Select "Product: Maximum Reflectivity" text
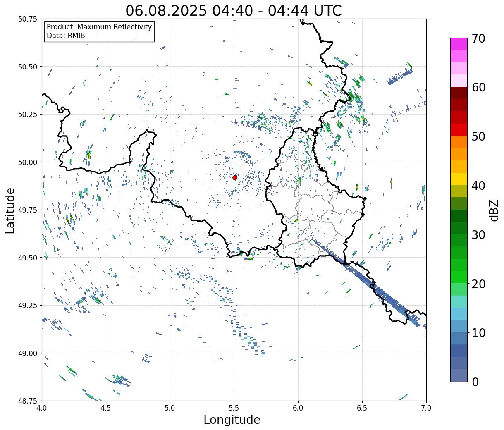 (x=99, y=27)
